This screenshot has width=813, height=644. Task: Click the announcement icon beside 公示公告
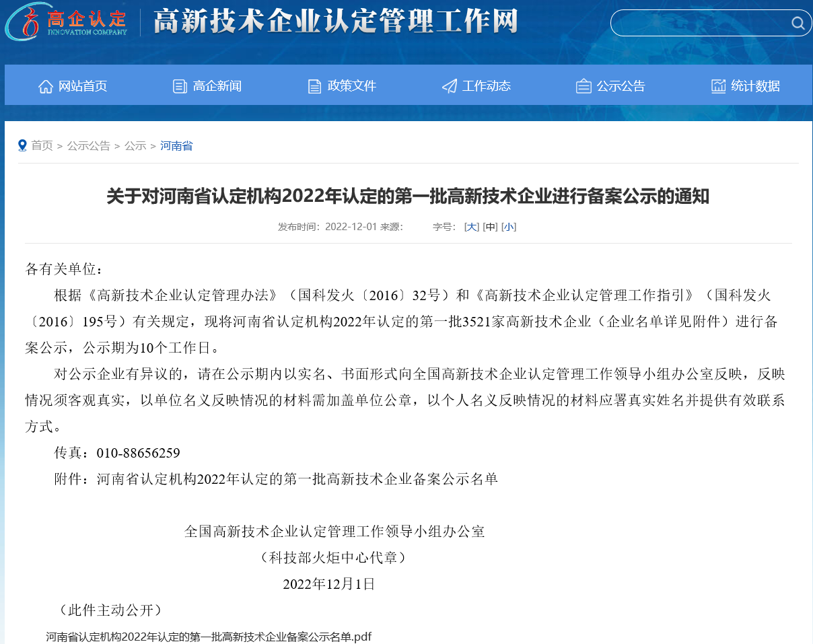point(583,85)
